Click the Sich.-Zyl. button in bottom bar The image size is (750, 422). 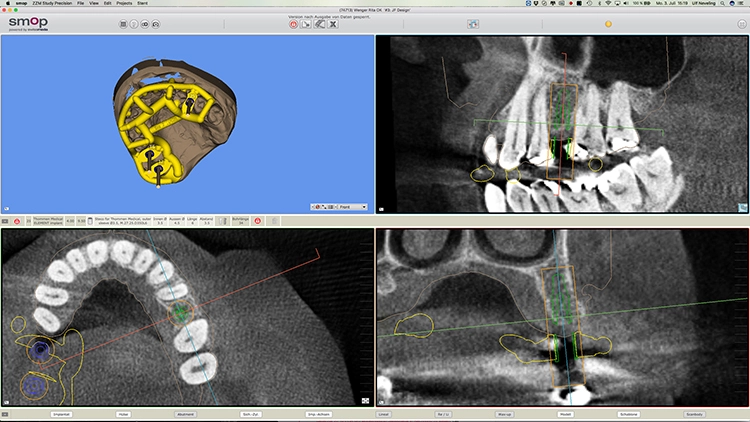251,414
